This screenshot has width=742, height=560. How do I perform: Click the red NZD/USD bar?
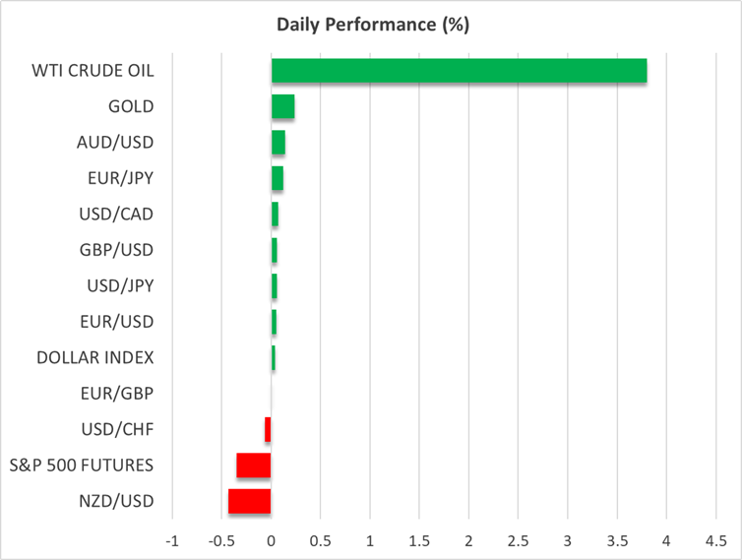click(249, 501)
